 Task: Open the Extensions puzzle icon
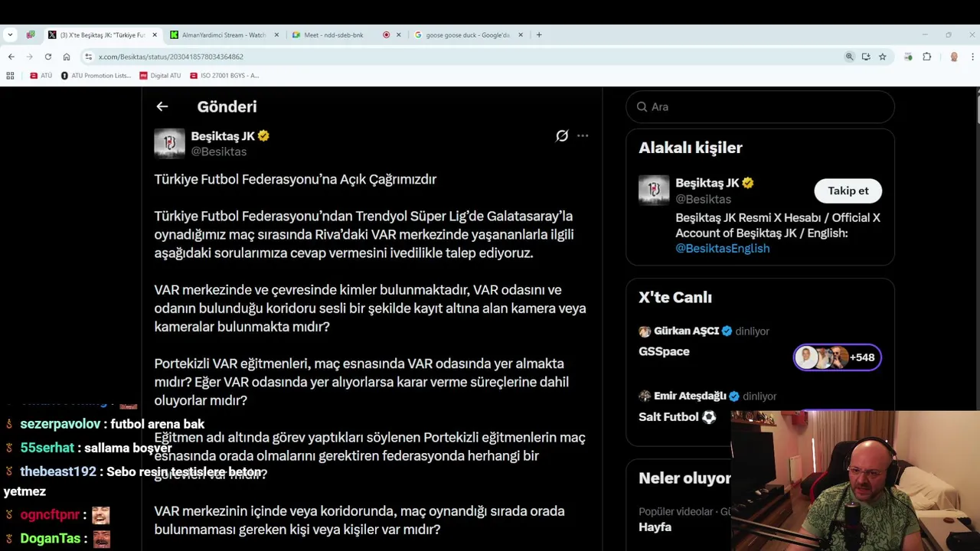926,57
